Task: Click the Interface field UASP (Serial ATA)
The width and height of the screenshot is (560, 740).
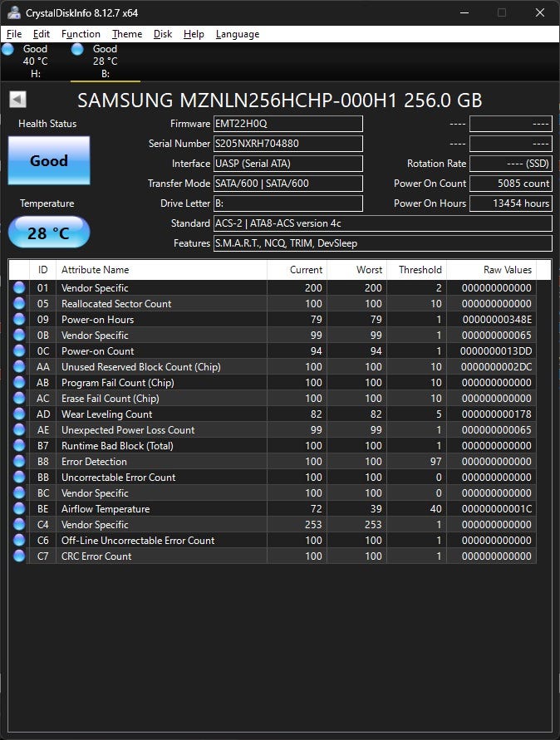Action: [x=288, y=164]
